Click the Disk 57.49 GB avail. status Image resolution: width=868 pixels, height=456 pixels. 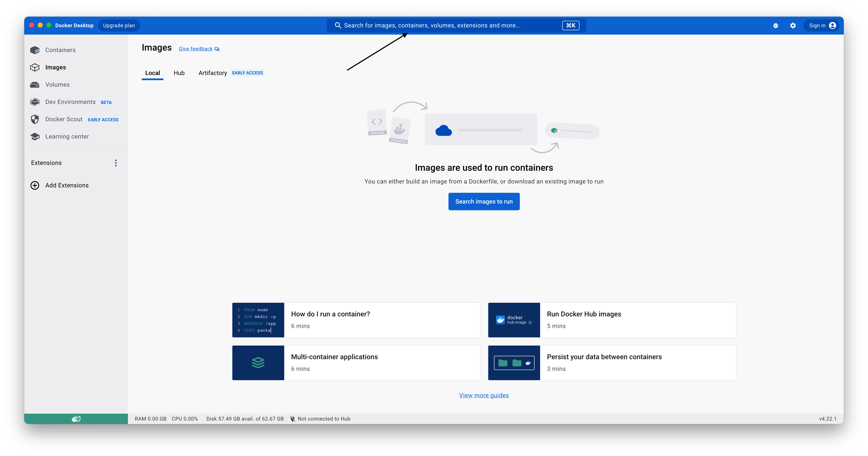tap(245, 419)
